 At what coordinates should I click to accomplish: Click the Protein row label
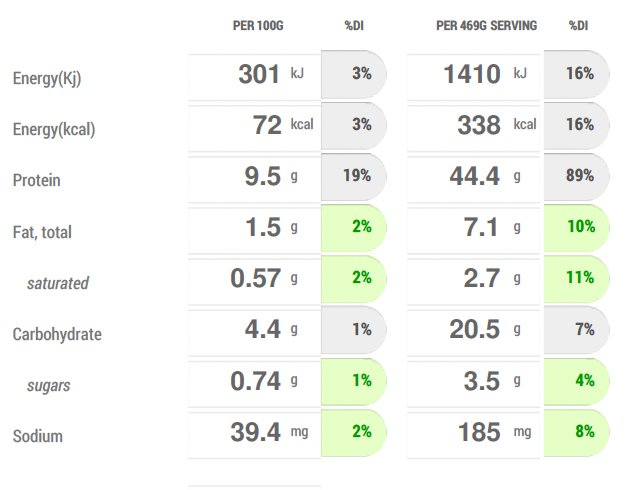coord(36,181)
